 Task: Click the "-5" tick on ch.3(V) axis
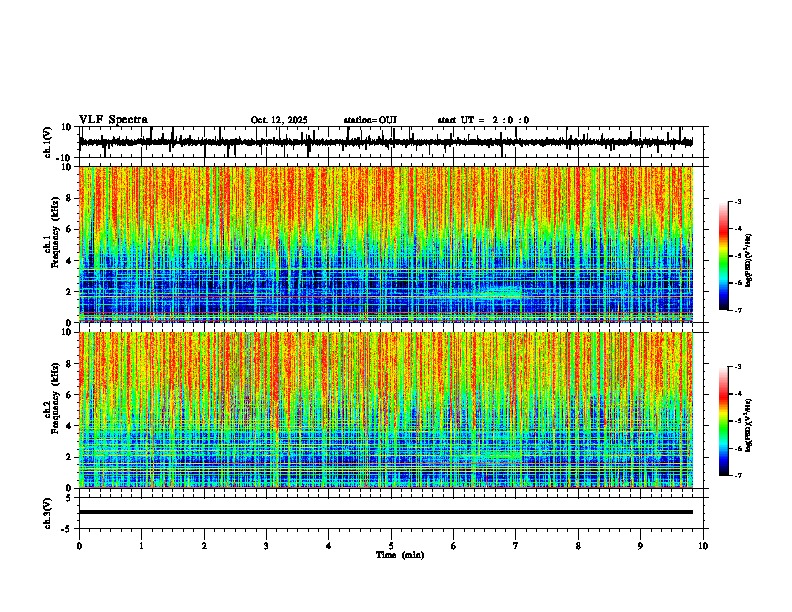tap(67, 529)
